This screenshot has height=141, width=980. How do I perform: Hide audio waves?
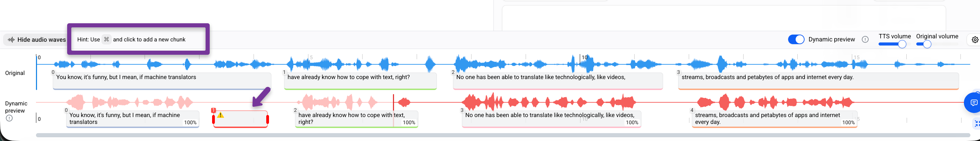[37, 39]
